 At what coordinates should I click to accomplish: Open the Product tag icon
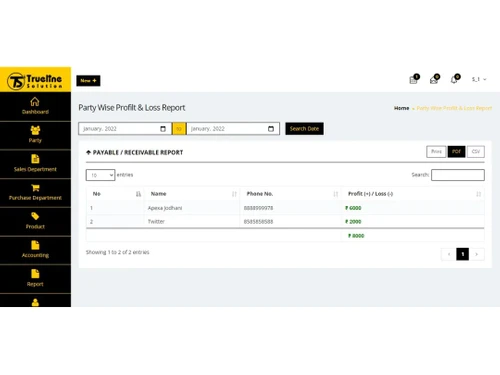35,216
